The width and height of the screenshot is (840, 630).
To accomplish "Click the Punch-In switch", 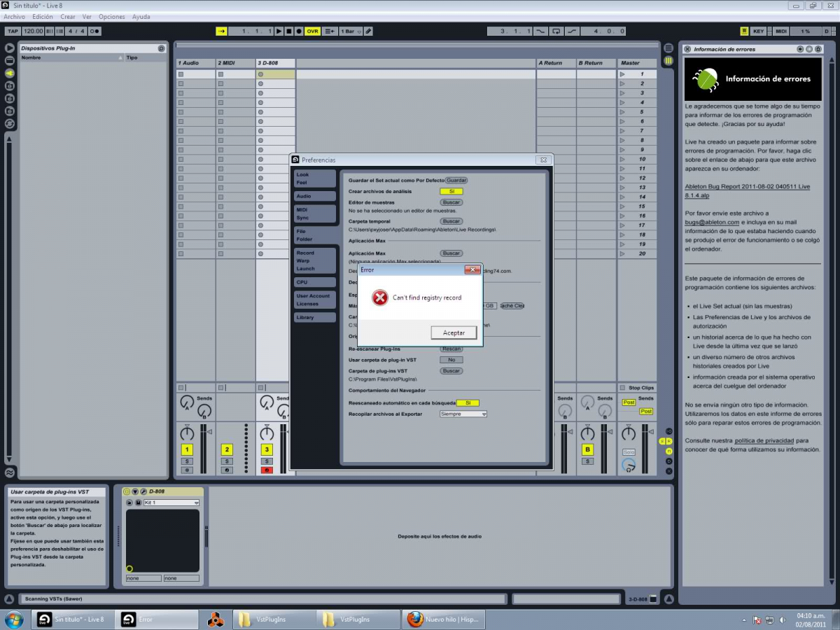I will tap(540, 31).
